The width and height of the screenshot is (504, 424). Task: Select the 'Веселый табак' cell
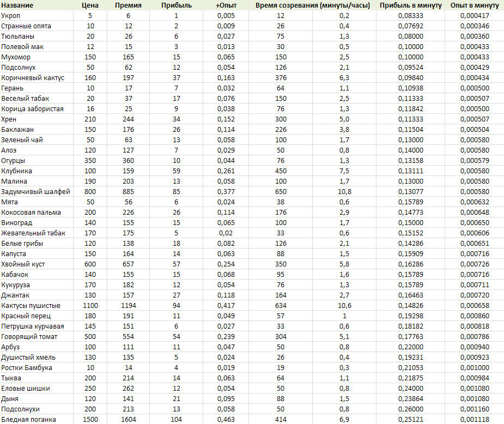[25, 98]
